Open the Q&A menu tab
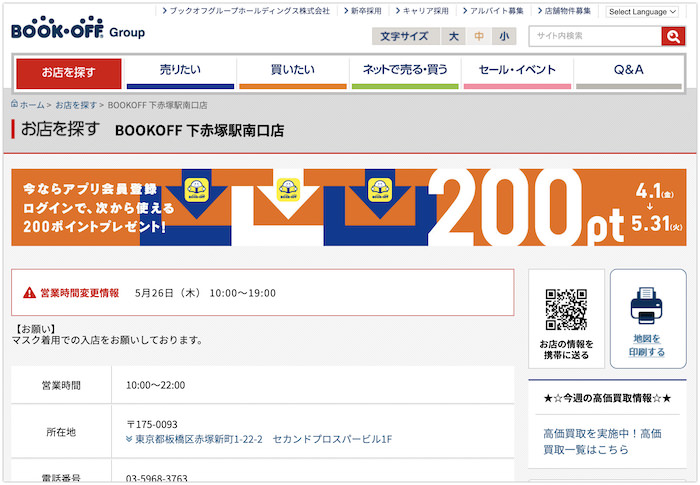This screenshot has width=700, height=485. pos(629,73)
